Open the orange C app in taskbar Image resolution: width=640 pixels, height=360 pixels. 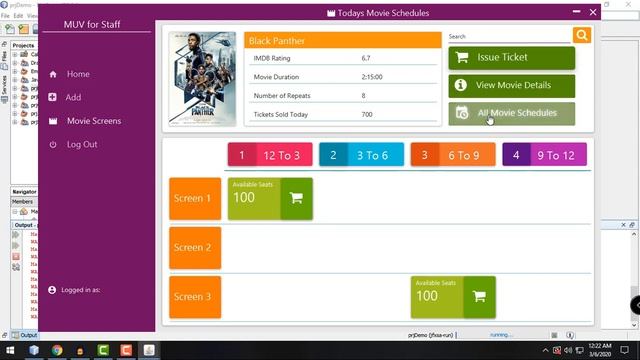coord(126,350)
